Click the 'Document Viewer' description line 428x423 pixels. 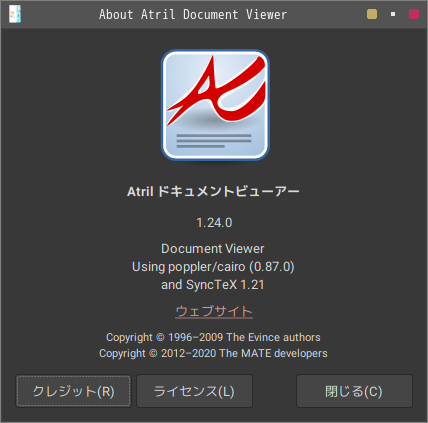tap(213, 249)
